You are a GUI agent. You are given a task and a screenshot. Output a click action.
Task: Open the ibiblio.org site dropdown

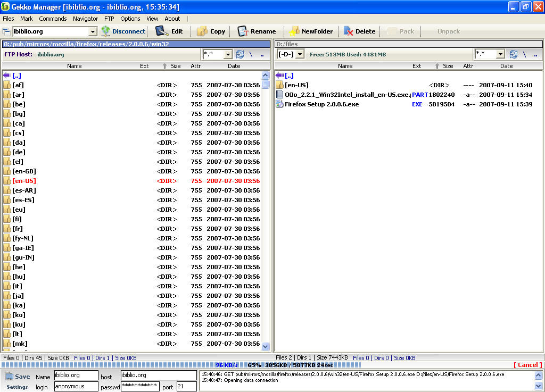tap(93, 32)
